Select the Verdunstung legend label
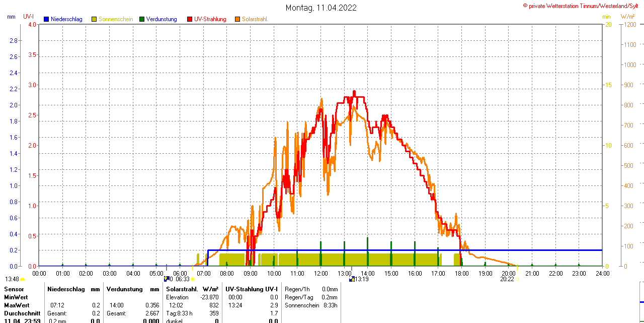 click(162, 19)
